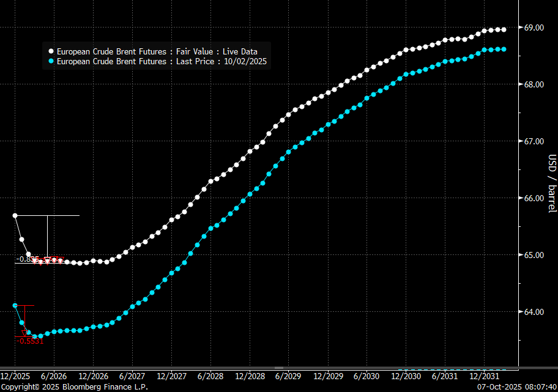
Task: Click the red down-arrow on the cyan curve
Action: click(25, 332)
